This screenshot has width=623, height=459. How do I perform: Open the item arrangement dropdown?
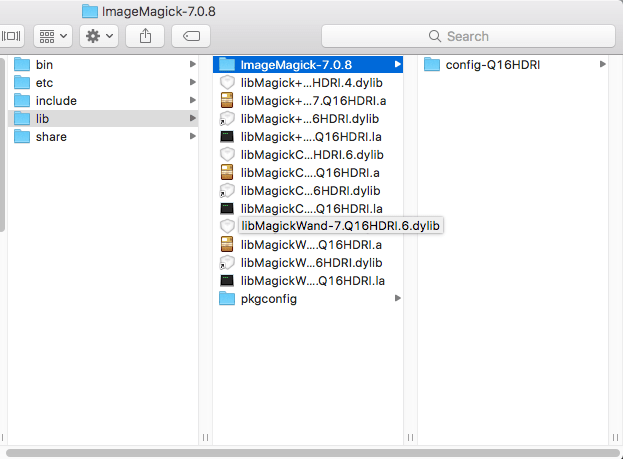tap(53, 36)
